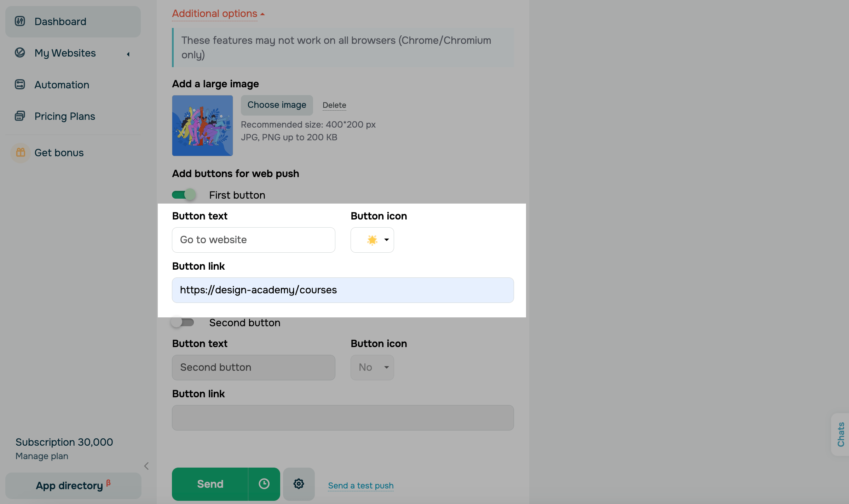
Task: Click Send a test push link
Action: coord(360,486)
